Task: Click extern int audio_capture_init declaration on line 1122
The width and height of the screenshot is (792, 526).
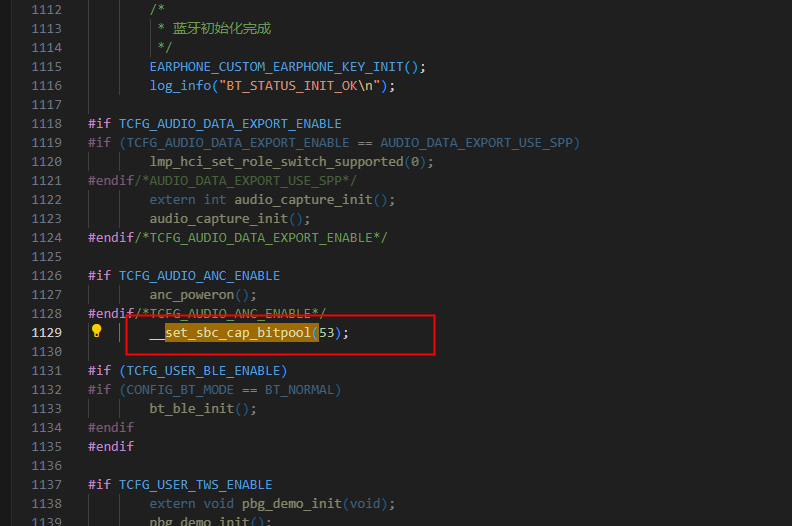Action: 272,200
